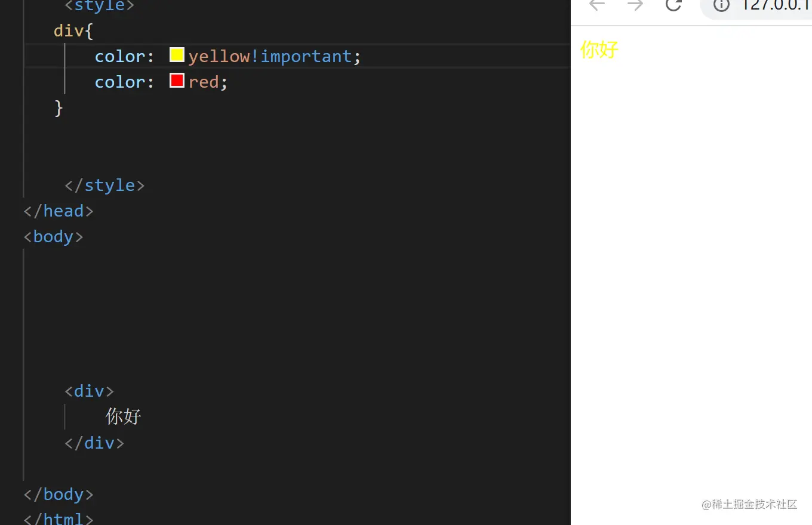Focus the 127.0.0.1 address bar

770,6
